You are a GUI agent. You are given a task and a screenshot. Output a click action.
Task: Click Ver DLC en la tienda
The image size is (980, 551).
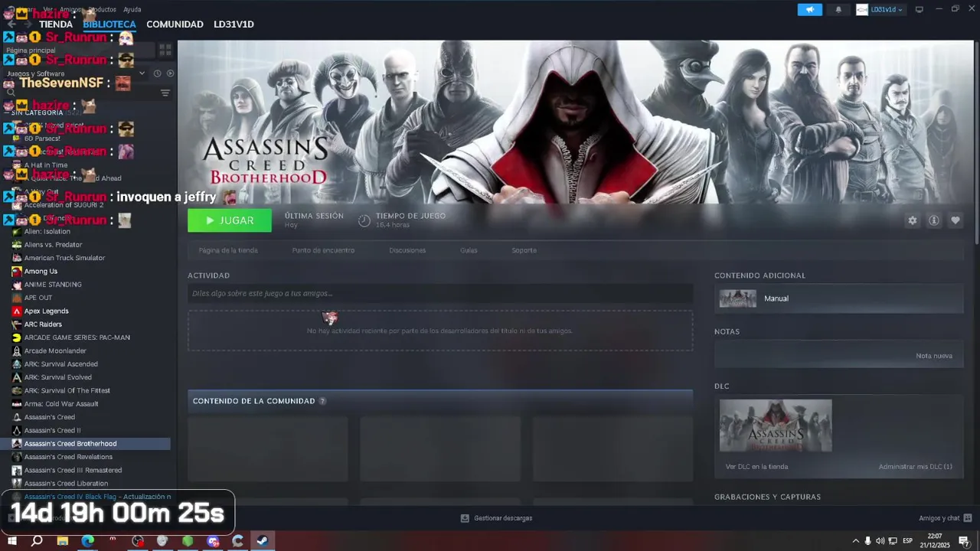point(756,467)
